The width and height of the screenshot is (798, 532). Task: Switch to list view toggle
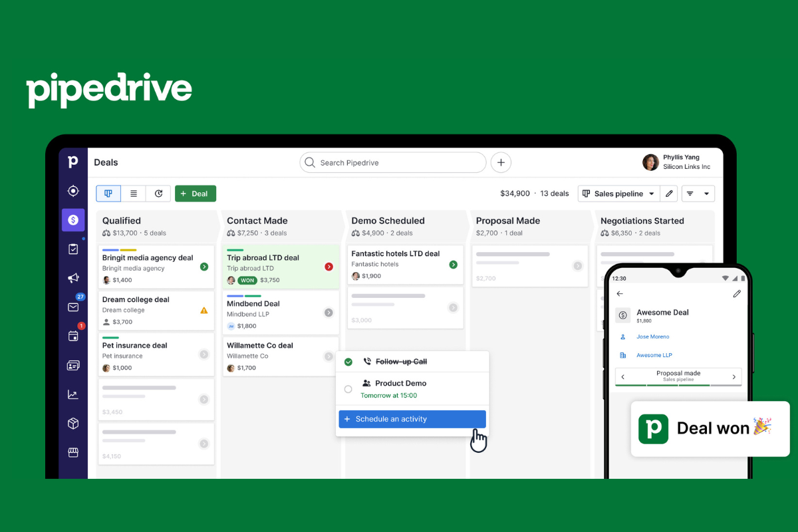[x=134, y=194]
